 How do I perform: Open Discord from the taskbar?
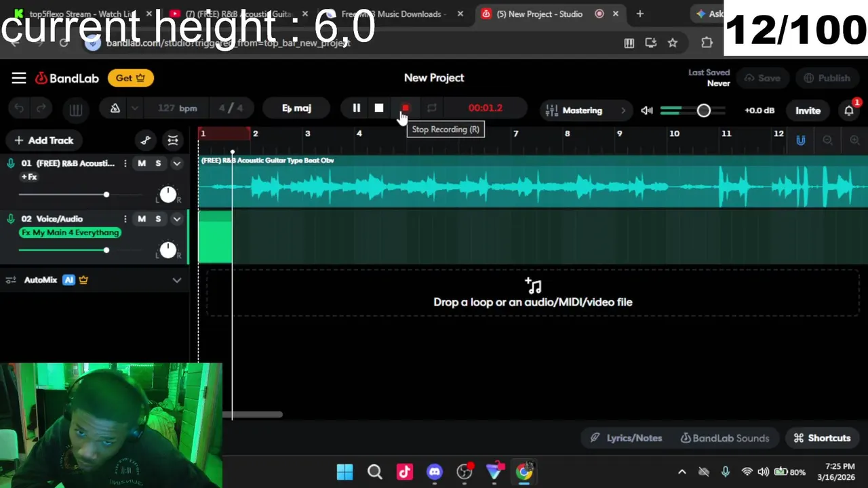click(x=435, y=472)
